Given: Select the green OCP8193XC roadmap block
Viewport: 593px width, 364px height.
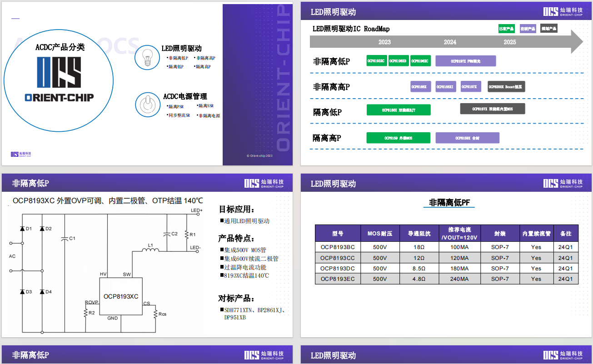Looking at the screenshot, I should tap(377, 61).
